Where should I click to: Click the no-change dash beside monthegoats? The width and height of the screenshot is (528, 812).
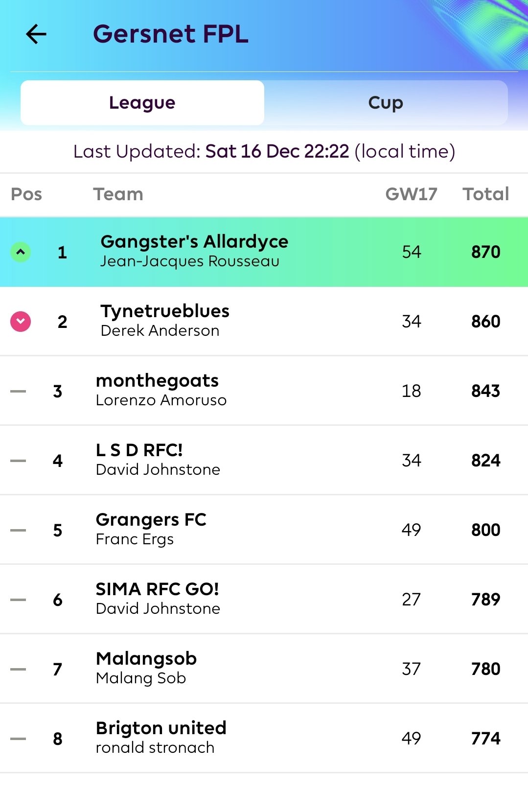pos(18,391)
